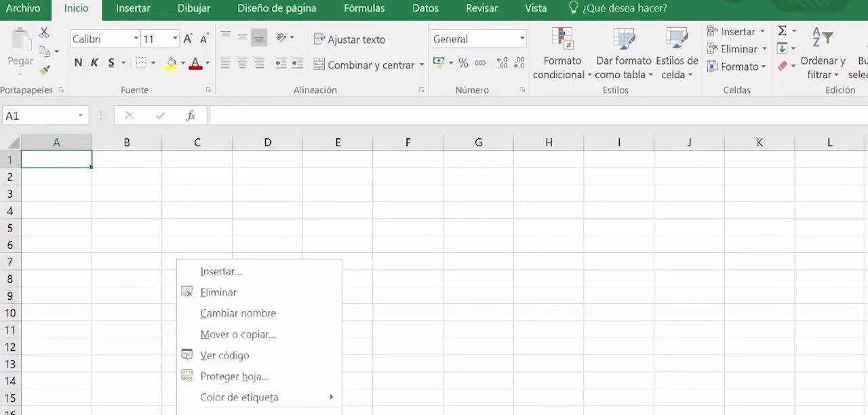This screenshot has width=868, height=415.
Task: Toggle Ajustar texto wrap
Action: pos(349,39)
